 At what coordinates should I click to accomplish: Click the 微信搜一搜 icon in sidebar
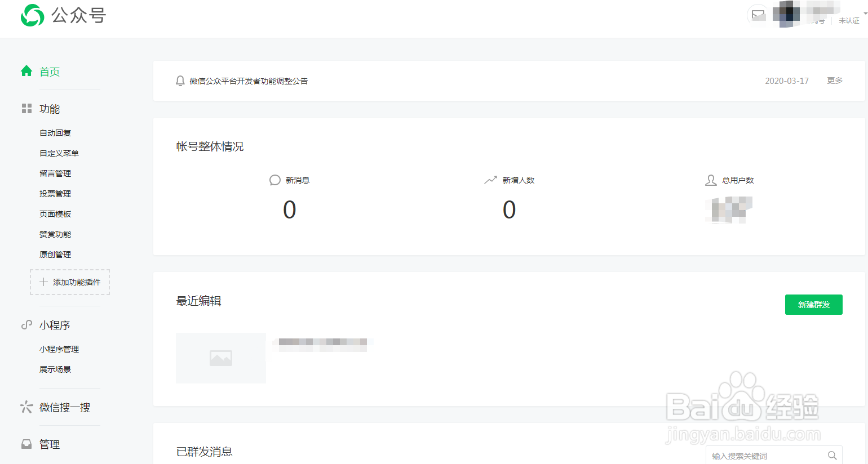pos(26,407)
